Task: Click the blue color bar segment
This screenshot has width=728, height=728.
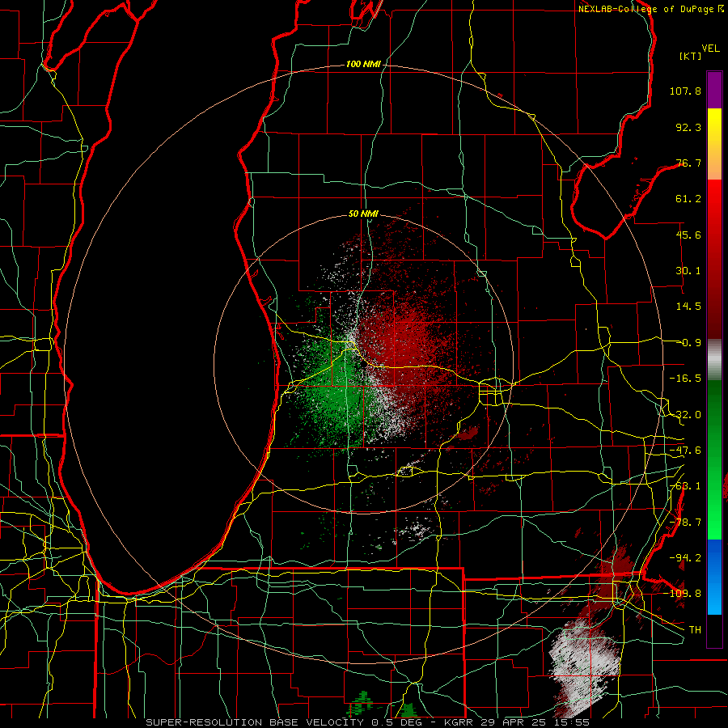Action: pos(714,577)
